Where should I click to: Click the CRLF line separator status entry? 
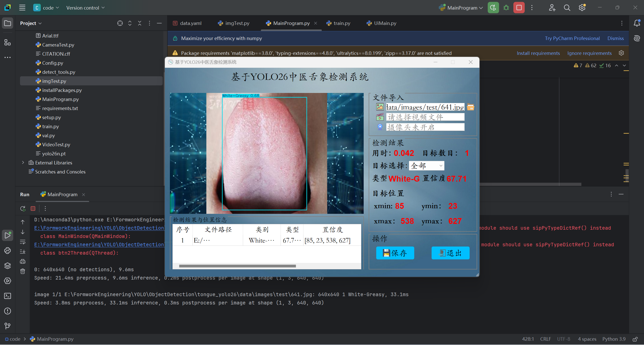545,339
